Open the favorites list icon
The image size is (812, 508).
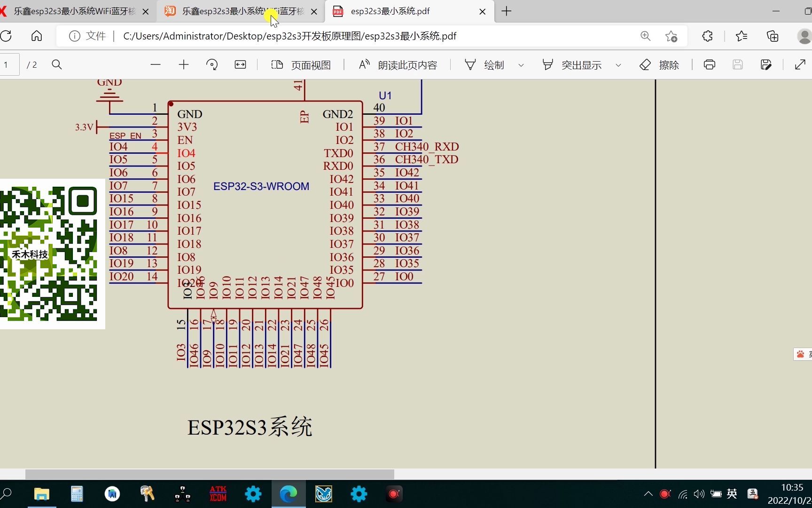[x=742, y=36]
